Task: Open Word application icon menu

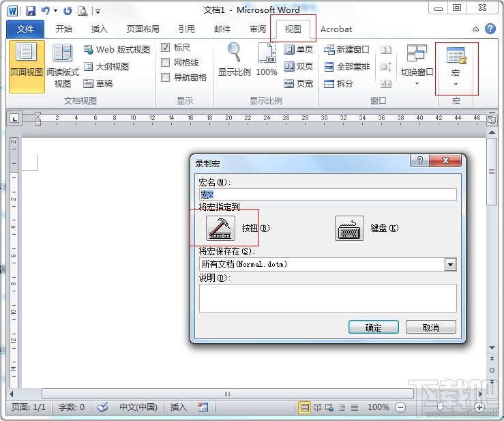Action: pos(12,11)
